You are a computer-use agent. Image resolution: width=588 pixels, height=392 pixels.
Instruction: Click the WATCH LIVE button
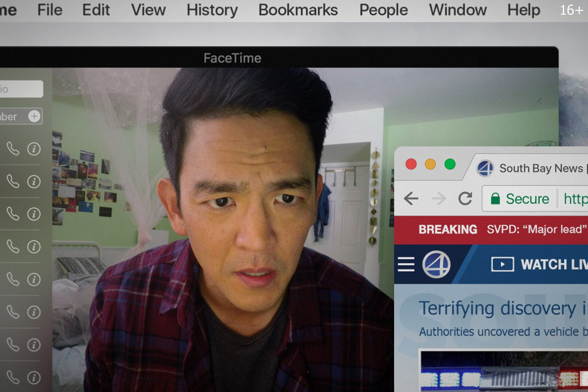(539, 264)
